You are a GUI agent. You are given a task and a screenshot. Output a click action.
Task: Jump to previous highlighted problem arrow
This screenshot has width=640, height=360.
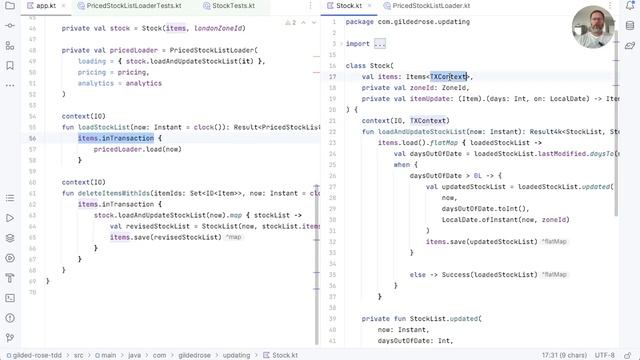(x=303, y=23)
